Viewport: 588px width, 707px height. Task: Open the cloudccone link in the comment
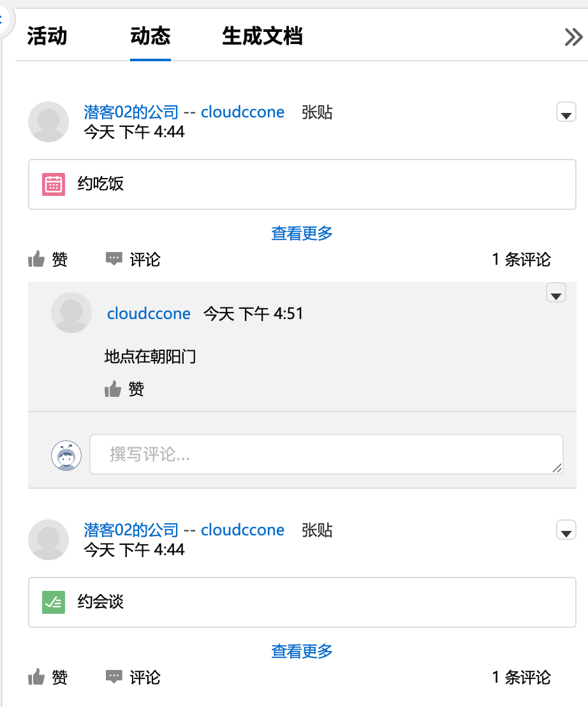click(x=149, y=314)
